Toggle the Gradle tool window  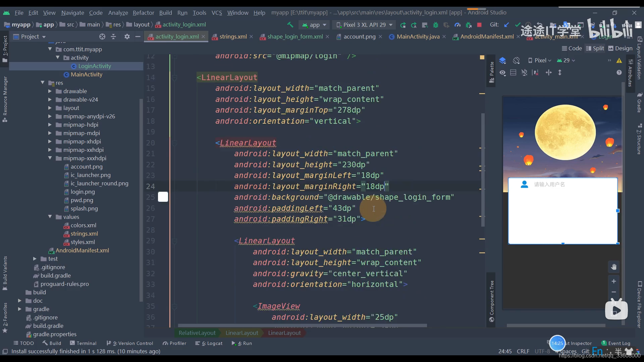[640, 103]
